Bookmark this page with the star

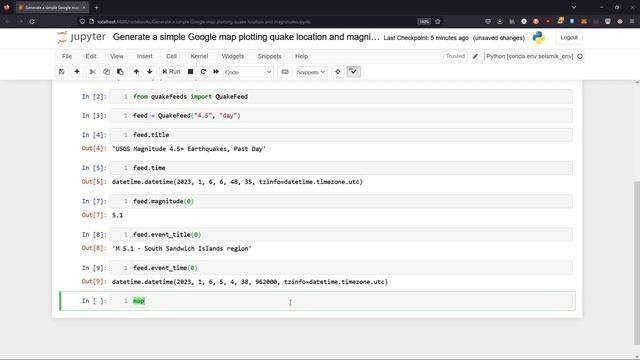click(438, 21)
